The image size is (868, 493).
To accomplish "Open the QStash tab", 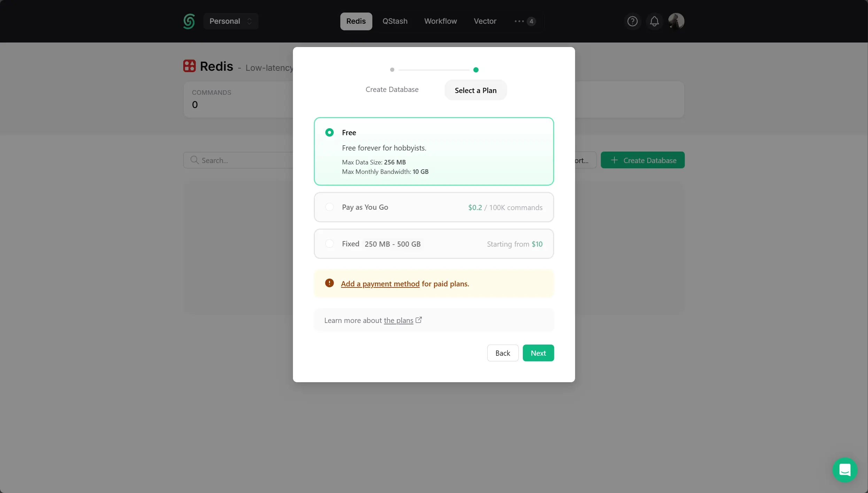I will pos(395,21).
